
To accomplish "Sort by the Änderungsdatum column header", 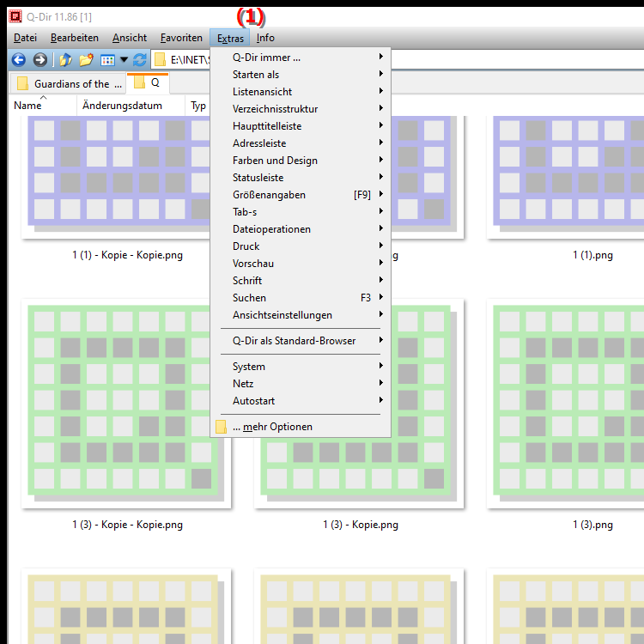I will pyautogui.click(x=131, y=106).
